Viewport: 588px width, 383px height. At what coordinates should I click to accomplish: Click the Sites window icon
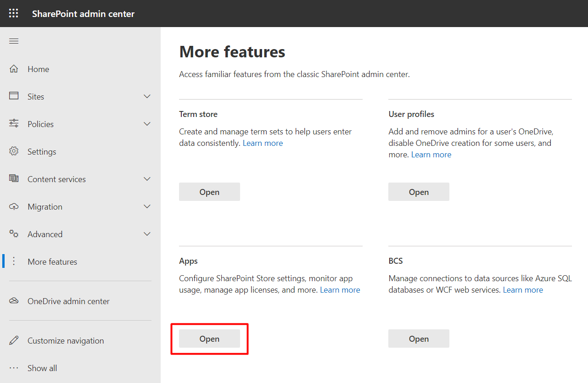point(14,96)
